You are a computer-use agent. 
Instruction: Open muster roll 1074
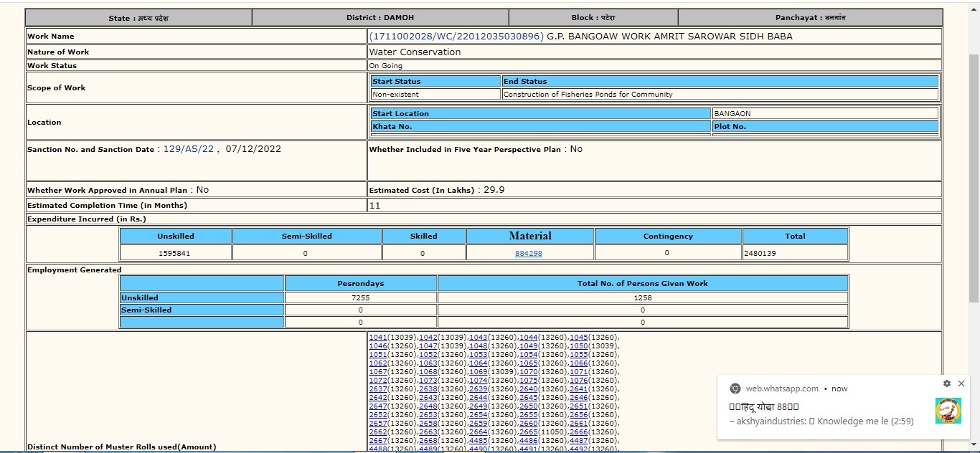tap(479, 381)
